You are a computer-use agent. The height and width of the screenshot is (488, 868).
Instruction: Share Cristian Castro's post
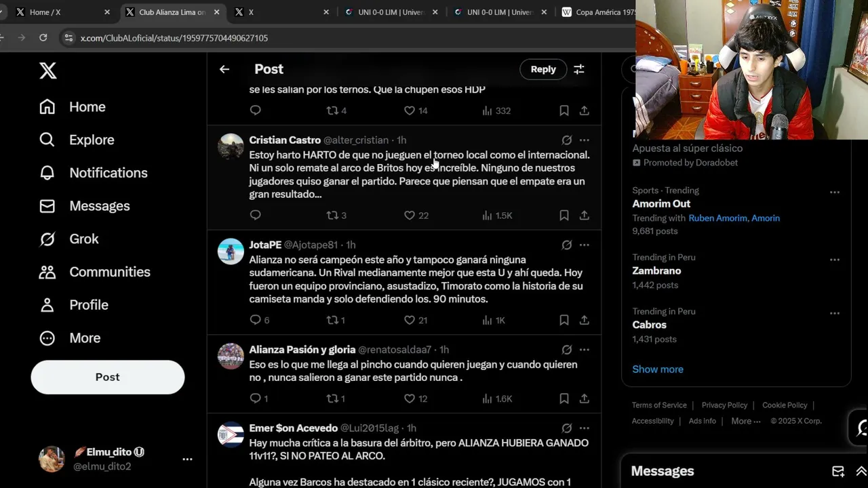pos(584,215)
